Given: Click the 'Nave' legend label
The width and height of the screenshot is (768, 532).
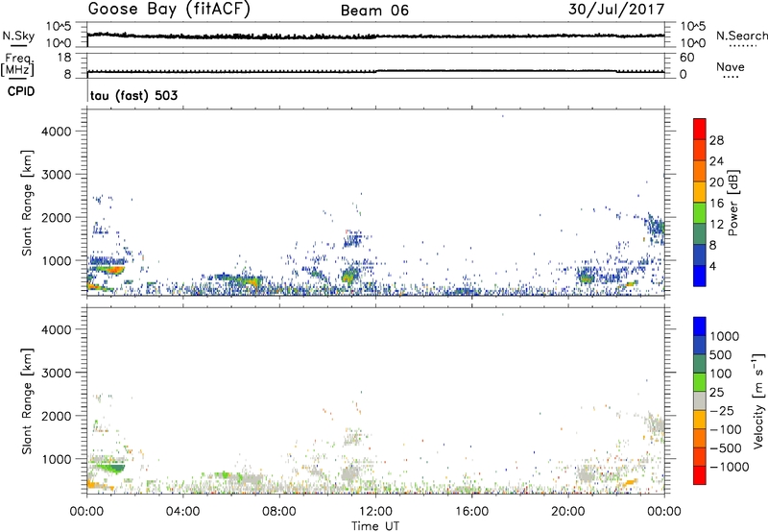Looking at the screenshot, I should tap(730, 66).
